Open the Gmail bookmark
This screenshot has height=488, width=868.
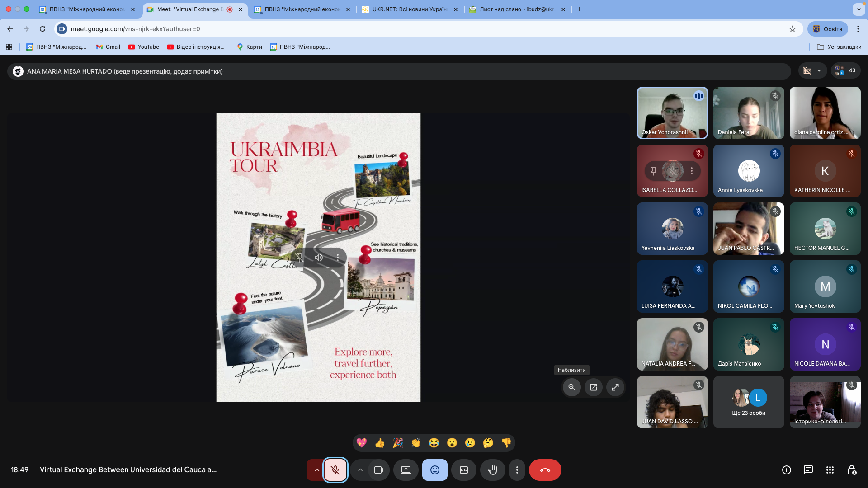tap(108, 47)
